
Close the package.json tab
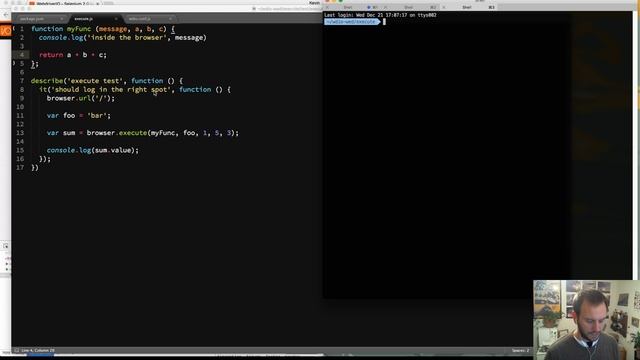[x=62, y=19]
